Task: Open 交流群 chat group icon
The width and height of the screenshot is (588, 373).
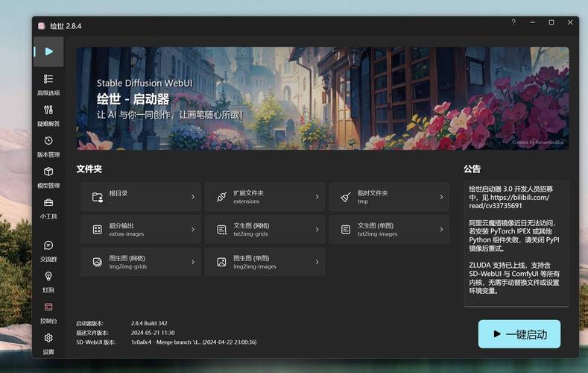Action: (x=48, y=245)
